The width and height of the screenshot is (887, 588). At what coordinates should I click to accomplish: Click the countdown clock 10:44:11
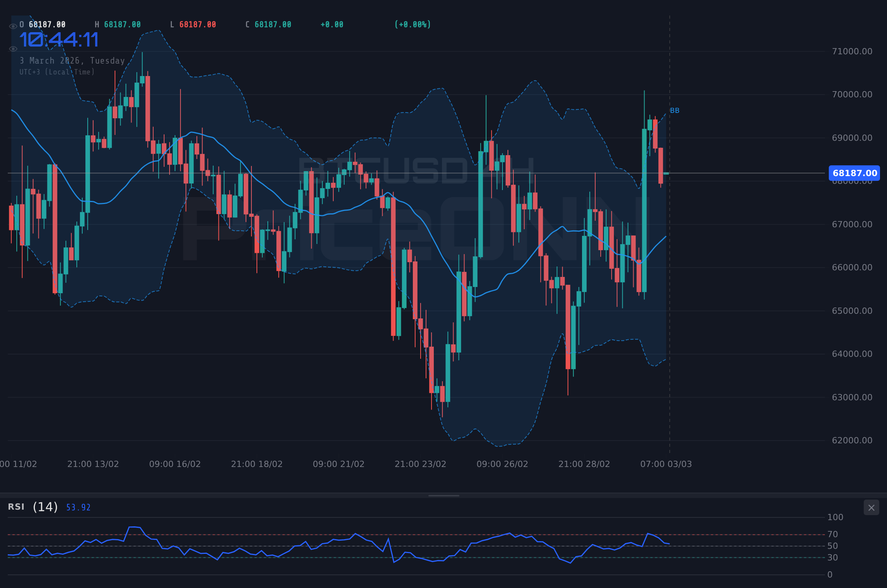[60, 39]
